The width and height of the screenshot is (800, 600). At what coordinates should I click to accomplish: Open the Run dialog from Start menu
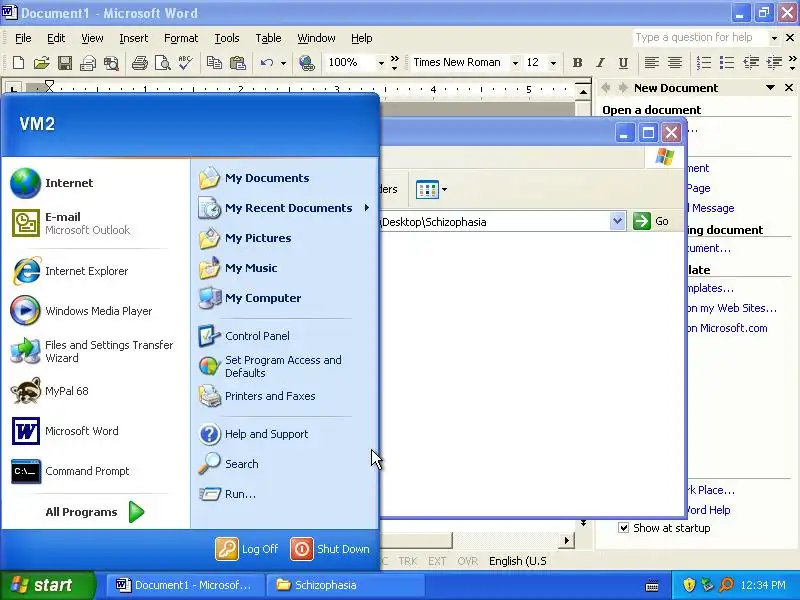click(285, 494)
